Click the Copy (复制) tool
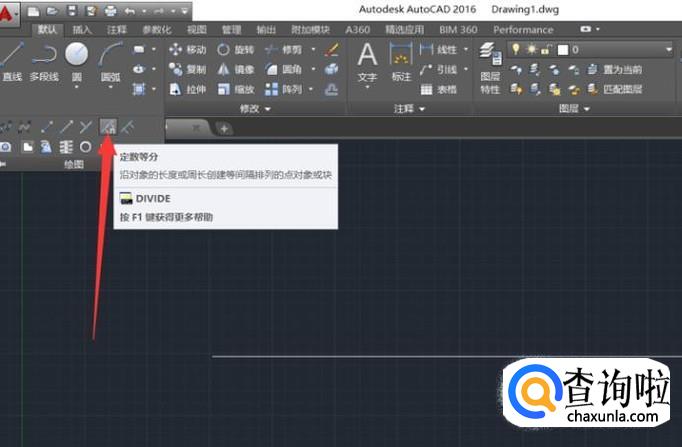 (187, 69)
